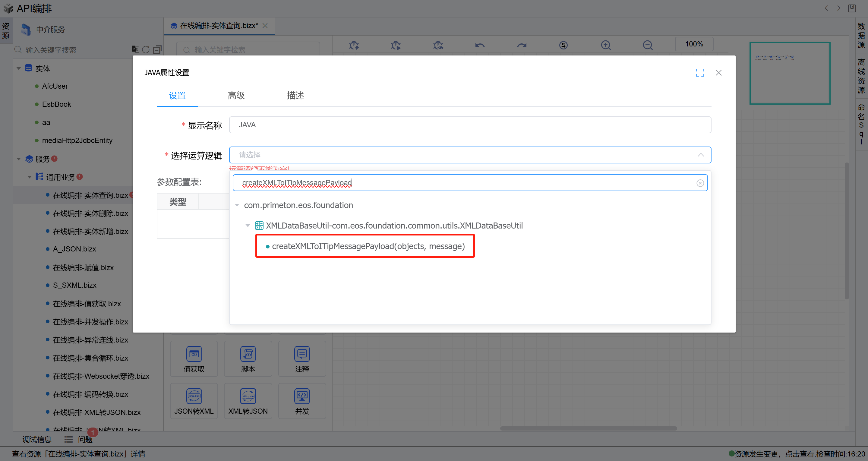Switch to the 高级 tab

236,96
